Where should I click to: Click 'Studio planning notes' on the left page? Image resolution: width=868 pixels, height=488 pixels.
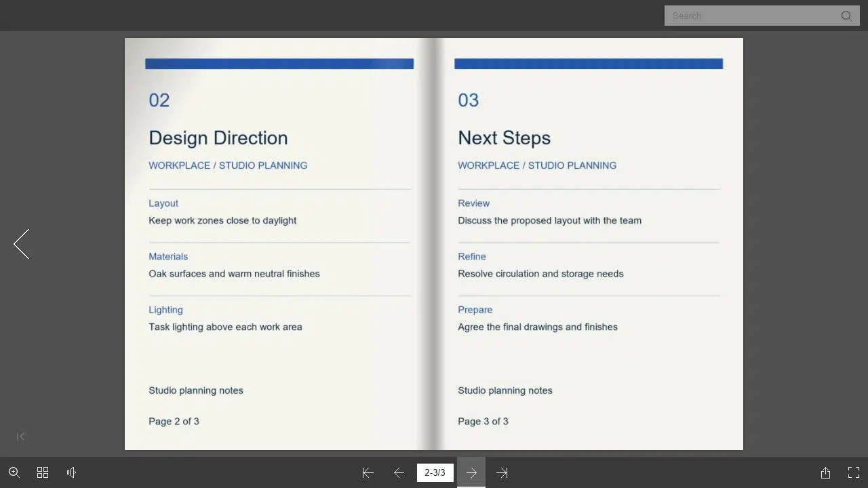(x=196, y=390)
